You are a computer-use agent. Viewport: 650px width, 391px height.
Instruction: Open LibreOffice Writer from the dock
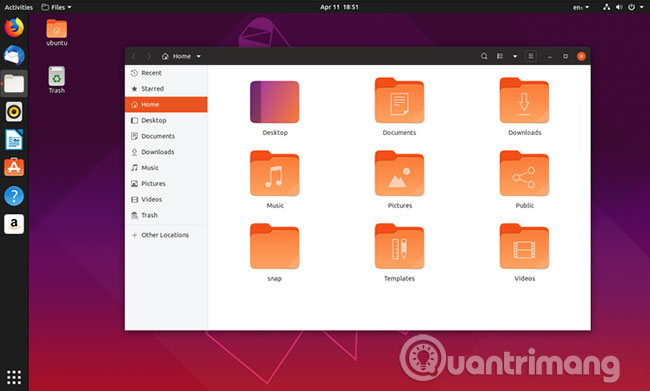tap(14, 140)
